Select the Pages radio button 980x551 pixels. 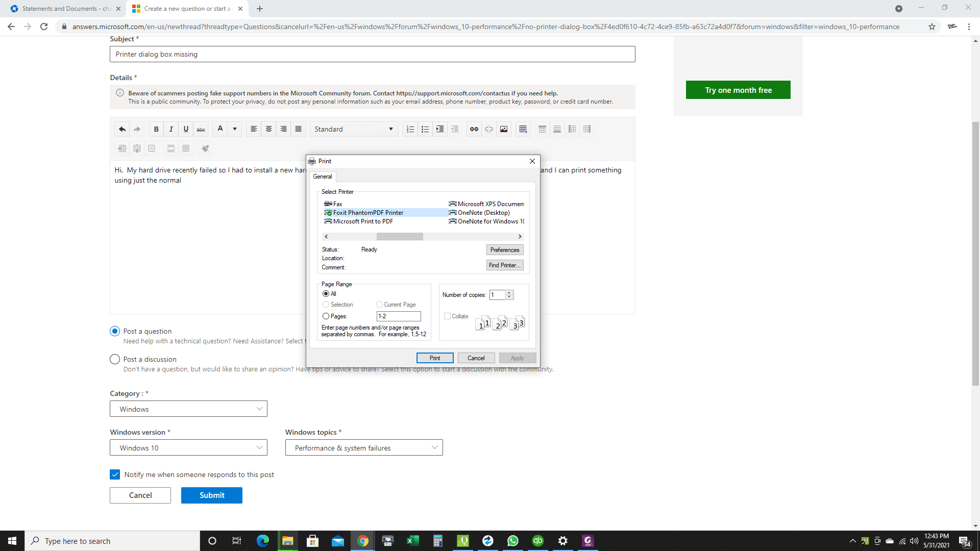point(326,316)
